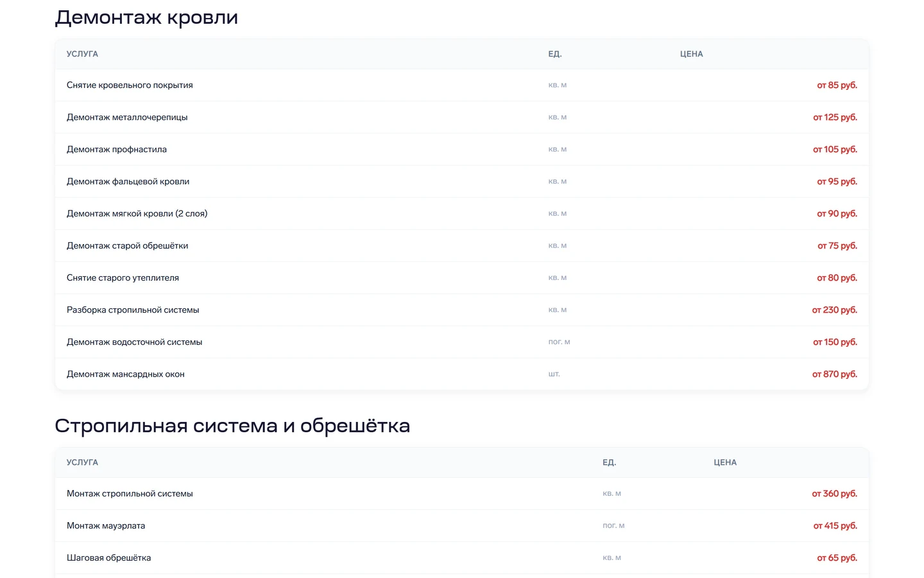
Task: Click 'ЕД.' header in Стропильная система table
Action: click(609, 462)
